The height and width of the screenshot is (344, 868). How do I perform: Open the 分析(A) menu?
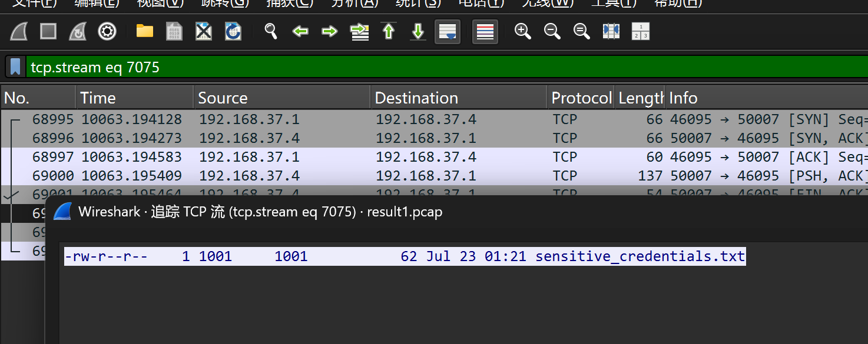(355, 3)
